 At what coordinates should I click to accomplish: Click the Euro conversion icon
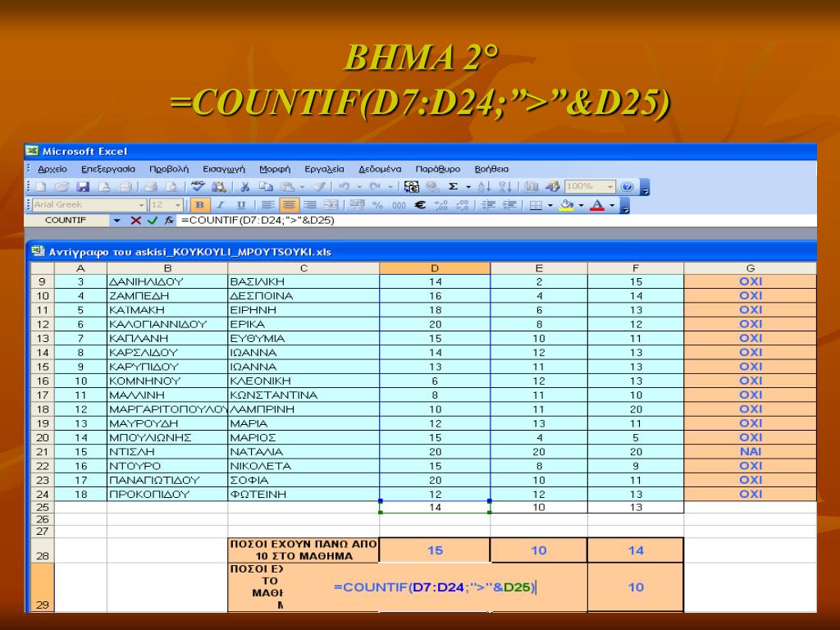coord(412,186)
